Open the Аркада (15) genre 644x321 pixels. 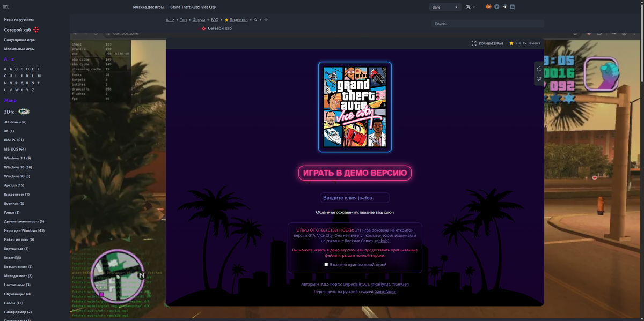[x=14, y=185]
